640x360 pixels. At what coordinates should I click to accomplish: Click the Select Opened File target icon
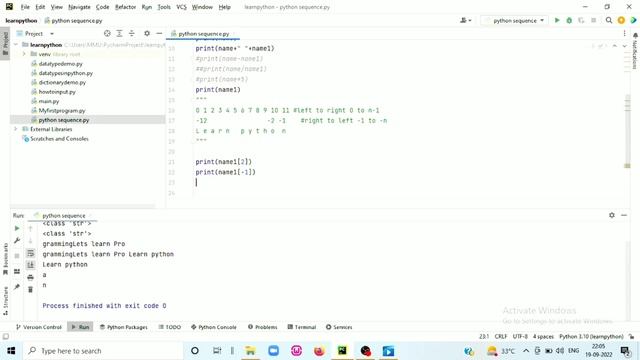click(107, 33)
